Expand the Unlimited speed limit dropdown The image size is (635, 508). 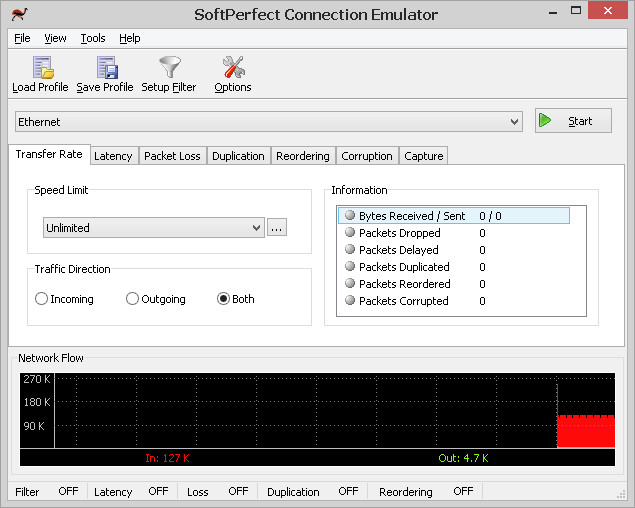click(x=256, y=228)
